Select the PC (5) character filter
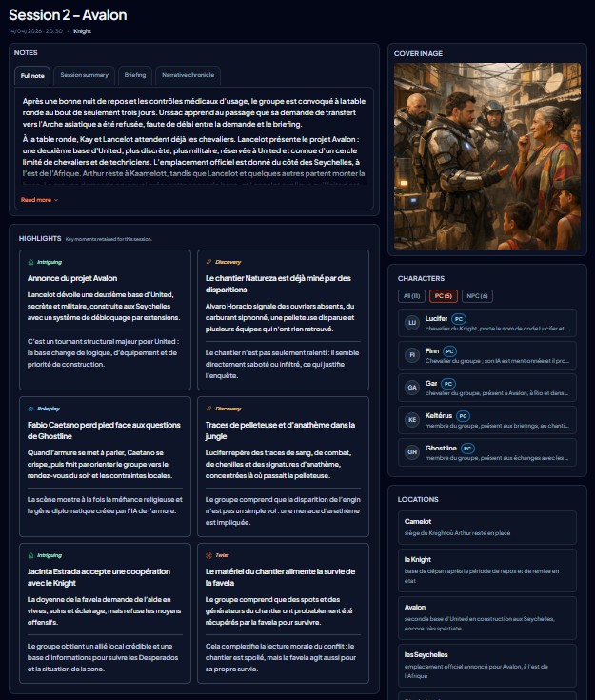Viewport: 595px width, 700px height. [444, 296]
